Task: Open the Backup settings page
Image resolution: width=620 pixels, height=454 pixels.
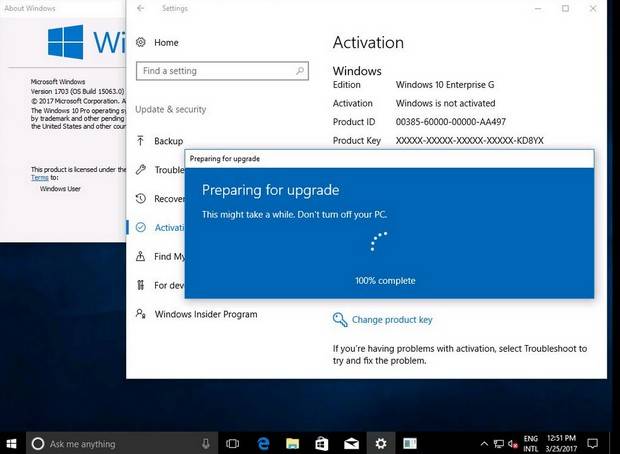Action: [x=168, y=141]
